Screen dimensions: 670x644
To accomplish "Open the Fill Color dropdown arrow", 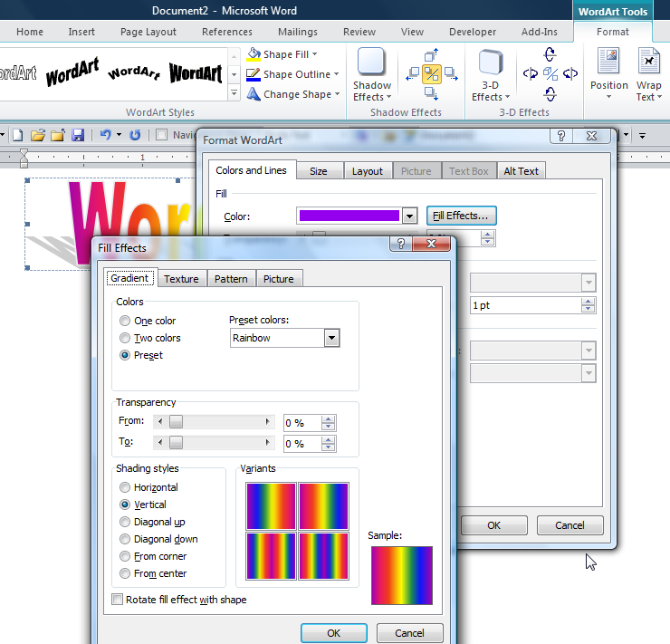I will click(x=409, y=216).
